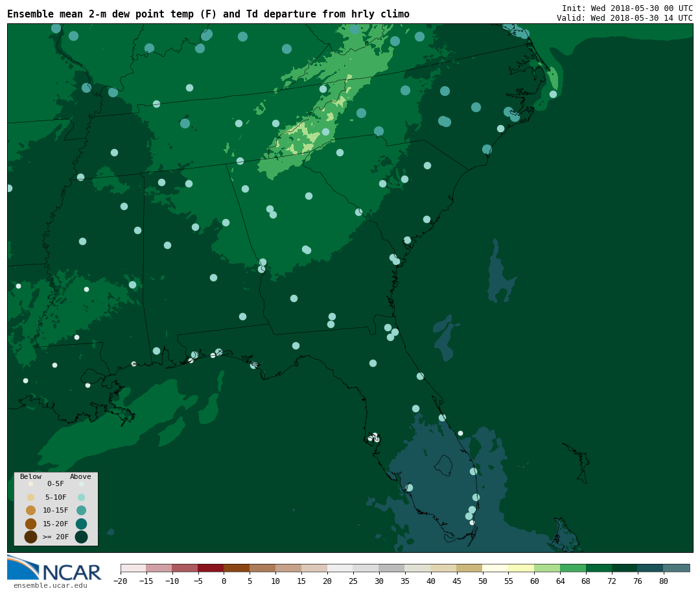The height and width of the screenshot is (593, 700).
Task: Select the legend's Below 10-15F orange-brown circle
Action: [31, 511]
